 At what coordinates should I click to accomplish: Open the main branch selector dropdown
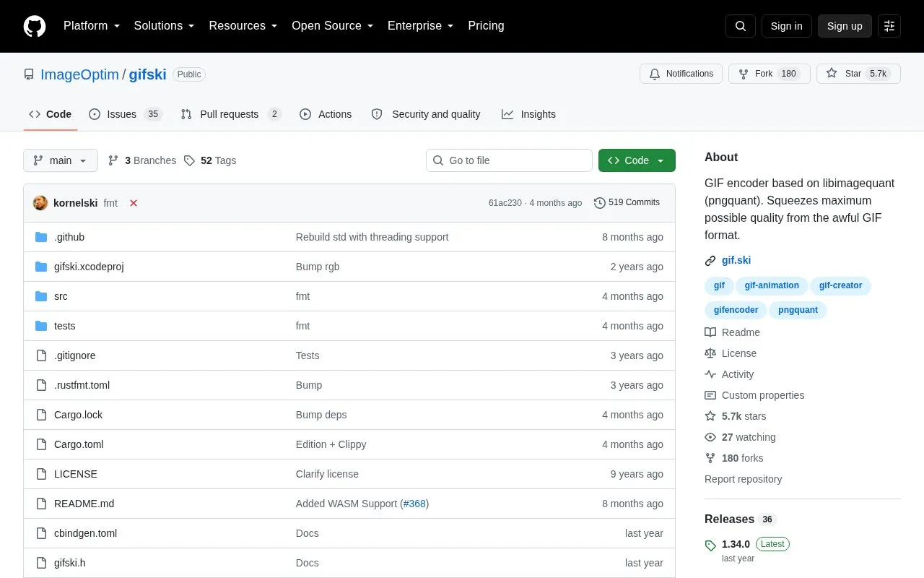pyautogui.click(x=61, y=160)
